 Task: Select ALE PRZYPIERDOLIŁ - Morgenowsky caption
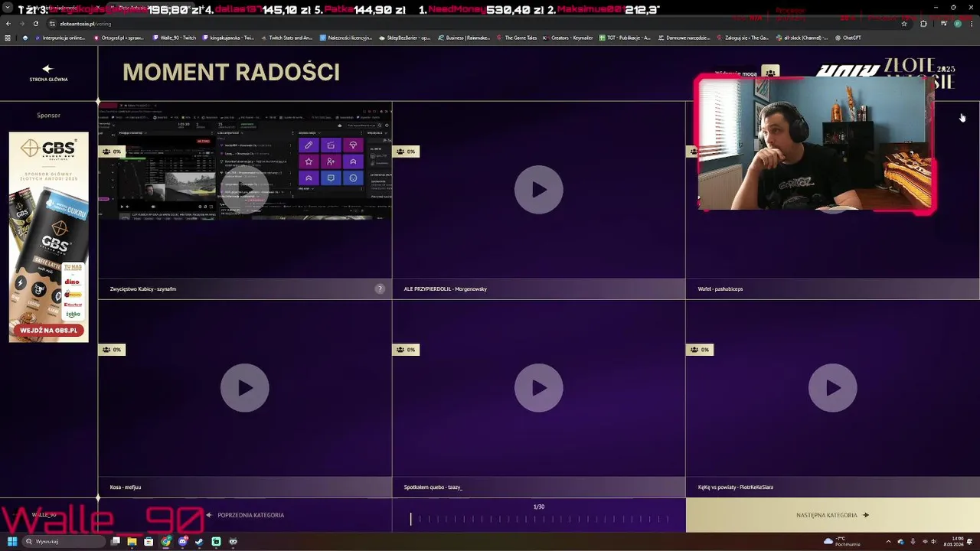point(445,289)
